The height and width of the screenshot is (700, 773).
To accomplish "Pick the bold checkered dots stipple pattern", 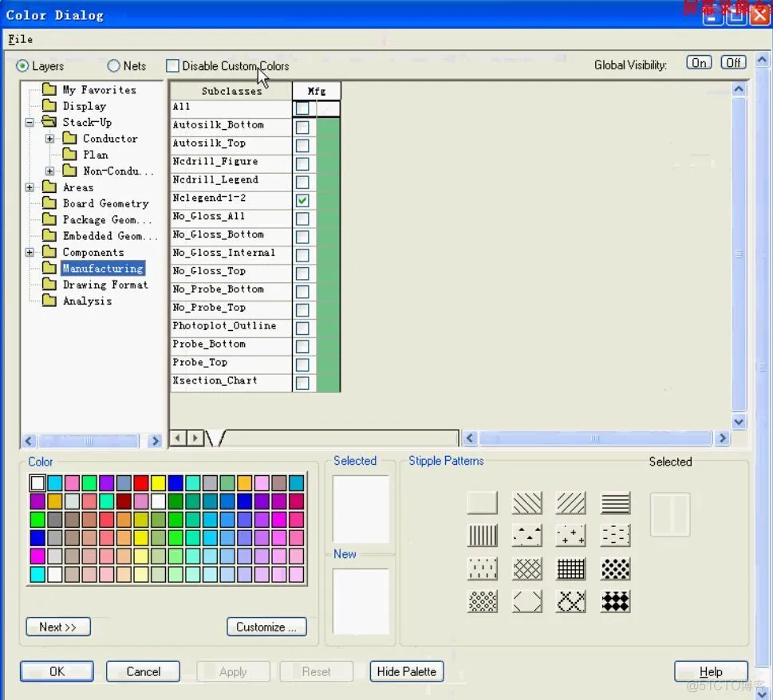I will click(x=615, y=568).
